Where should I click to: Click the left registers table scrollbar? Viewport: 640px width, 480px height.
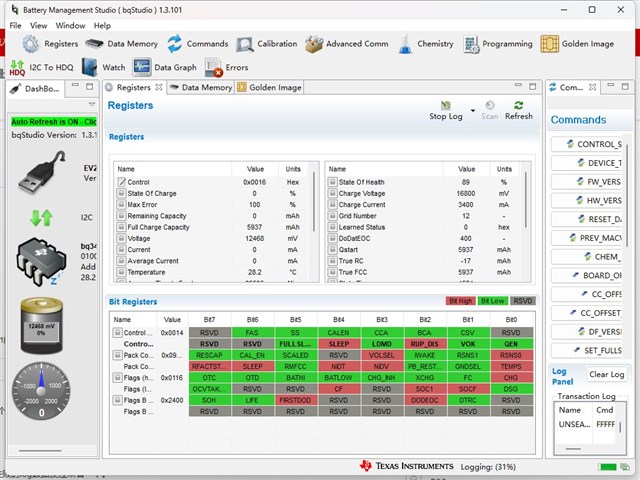coord(314,202)
